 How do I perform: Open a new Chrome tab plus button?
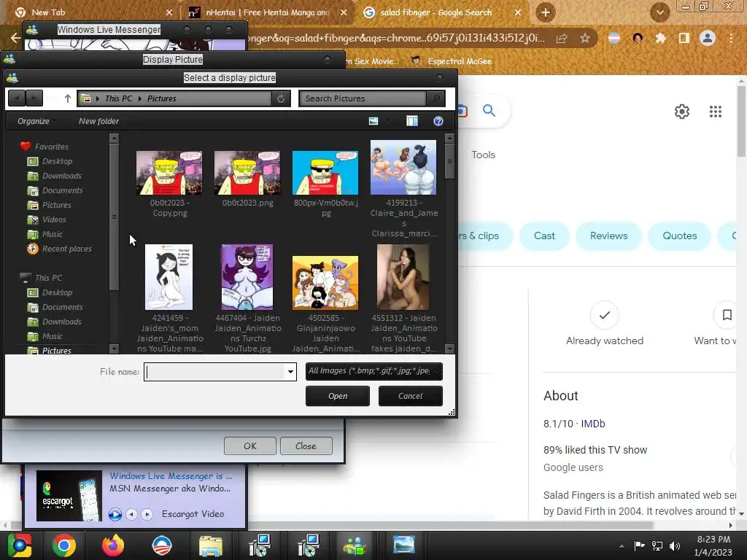click(x=546, y=12)
